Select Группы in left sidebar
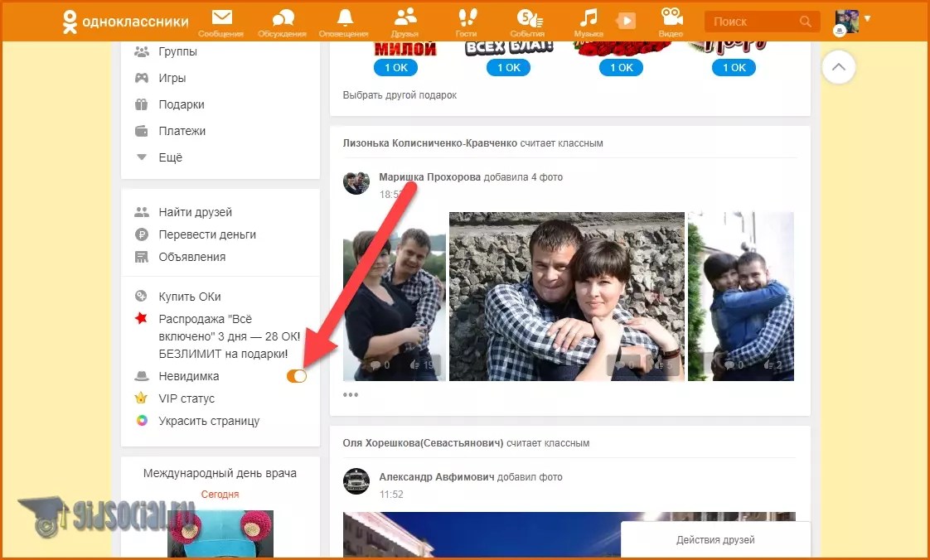Viewport: 930px width, 560px height. (177, 51)
